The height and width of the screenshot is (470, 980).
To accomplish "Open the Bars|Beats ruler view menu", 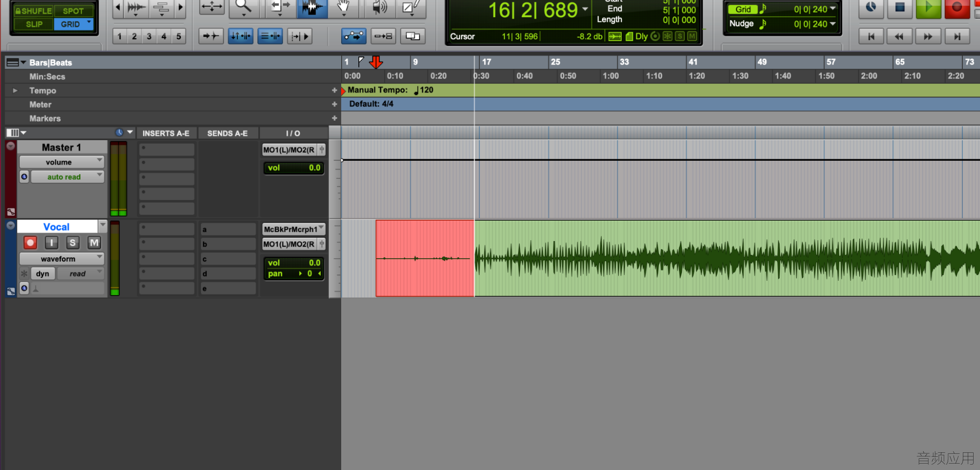I will click(x=16, y=62).
